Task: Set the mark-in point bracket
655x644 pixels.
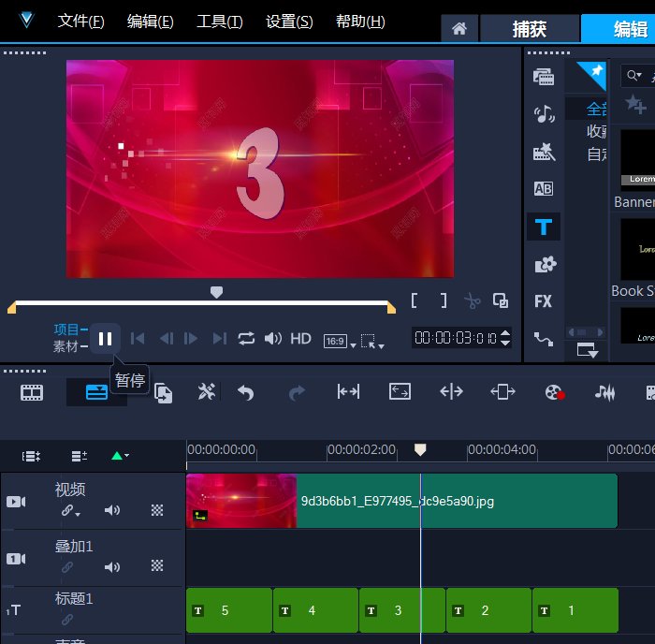Action: pos(414,300)
